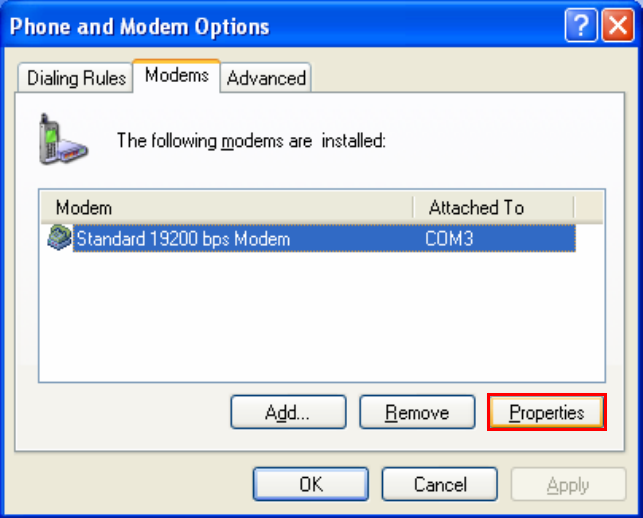Screen dimensions: 643x518
Task: Confirm with the OK button
Action: (311, 484)
